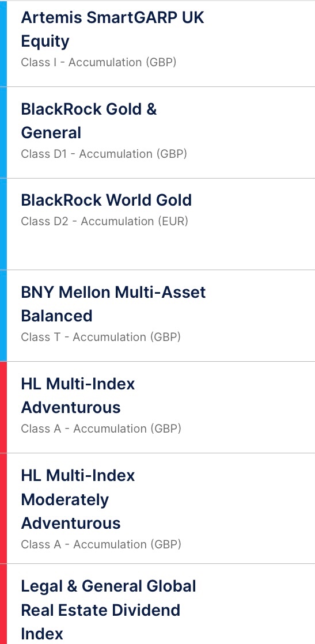Click blue color bar beside BlackRock World Gold
This screenshot has height=644, width=315.
3,224
